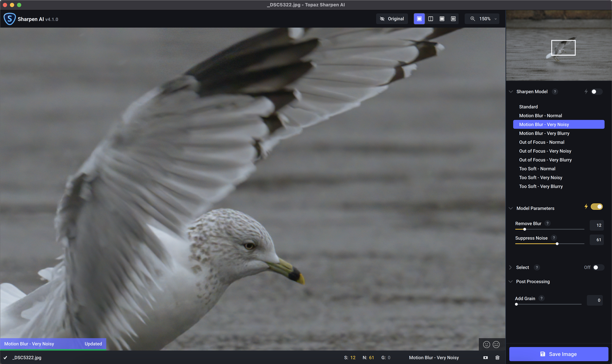This screenshot has height=364, width=612.
Task: Switch to side-by-side view icon
Action: click(442, 19)
